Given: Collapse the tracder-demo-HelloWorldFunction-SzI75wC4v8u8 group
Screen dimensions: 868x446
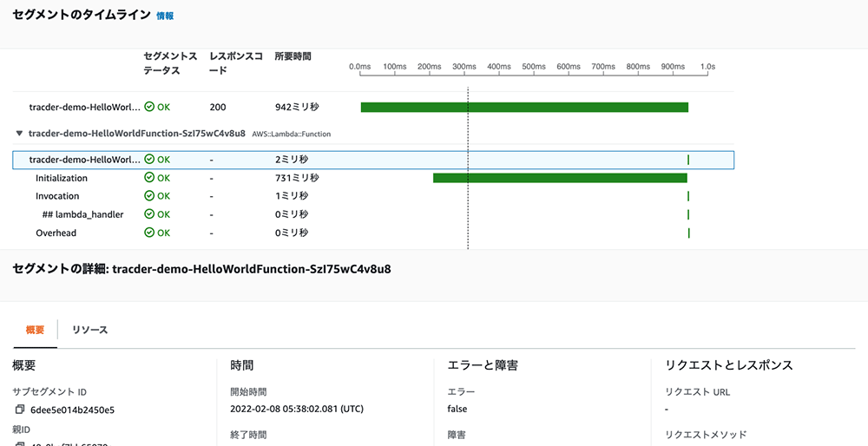Looking at the screenshot, I should coord(20,134).
